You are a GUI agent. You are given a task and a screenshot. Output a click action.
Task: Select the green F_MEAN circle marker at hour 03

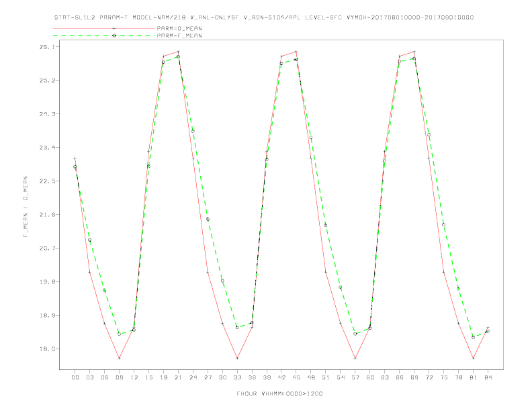point(89,240)
